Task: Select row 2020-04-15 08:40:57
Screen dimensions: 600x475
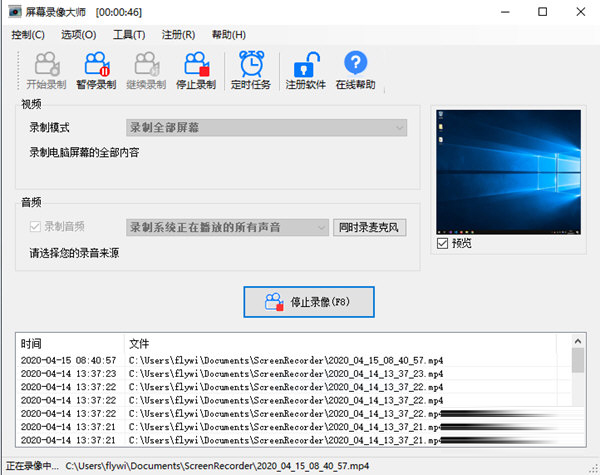Action: 294,360
